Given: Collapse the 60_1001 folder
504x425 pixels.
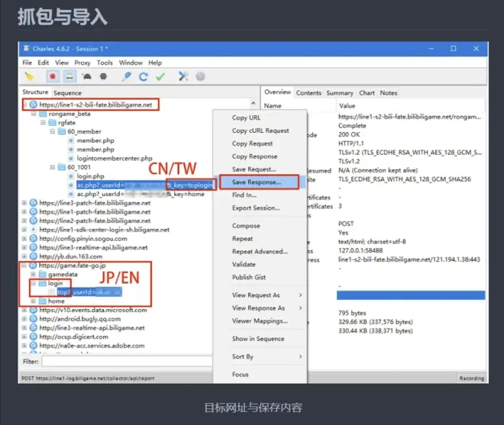Looking at the screenshot, I should [53, 167].
